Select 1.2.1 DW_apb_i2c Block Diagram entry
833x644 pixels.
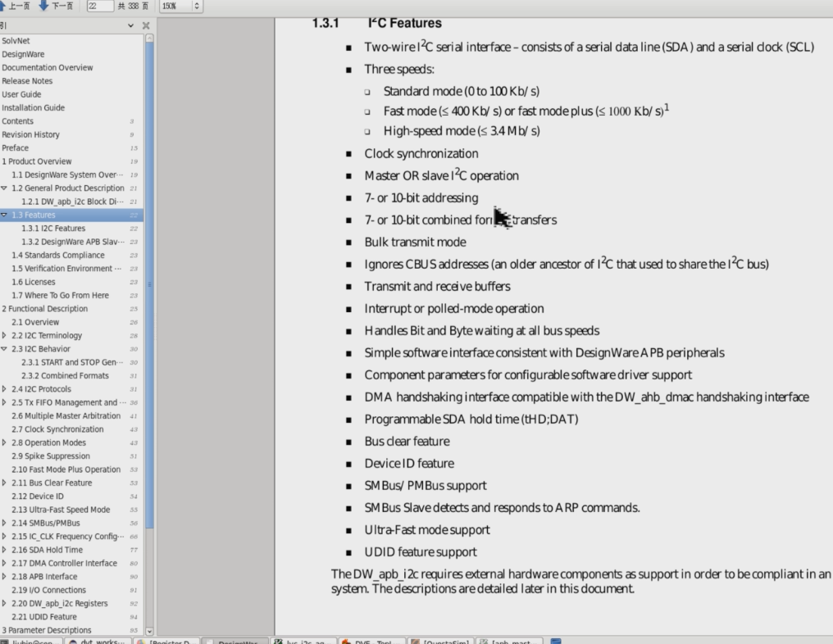[72, 202]
